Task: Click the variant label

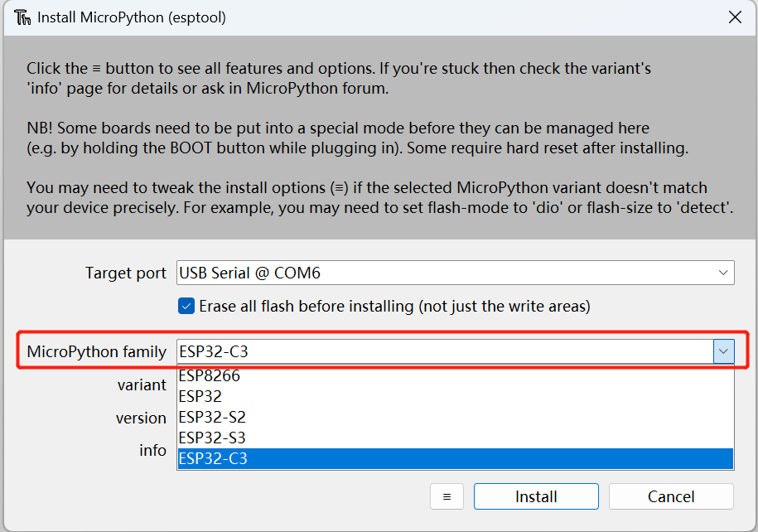Action: coord(142,385)
